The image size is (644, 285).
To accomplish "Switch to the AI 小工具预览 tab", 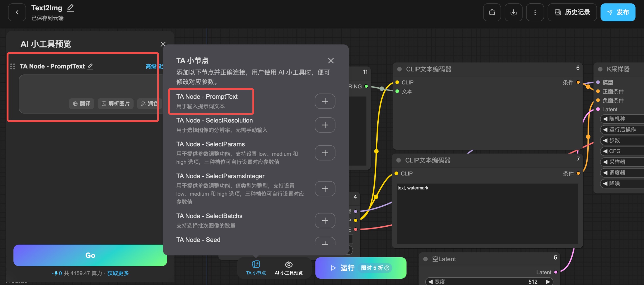I will (289, 268).
